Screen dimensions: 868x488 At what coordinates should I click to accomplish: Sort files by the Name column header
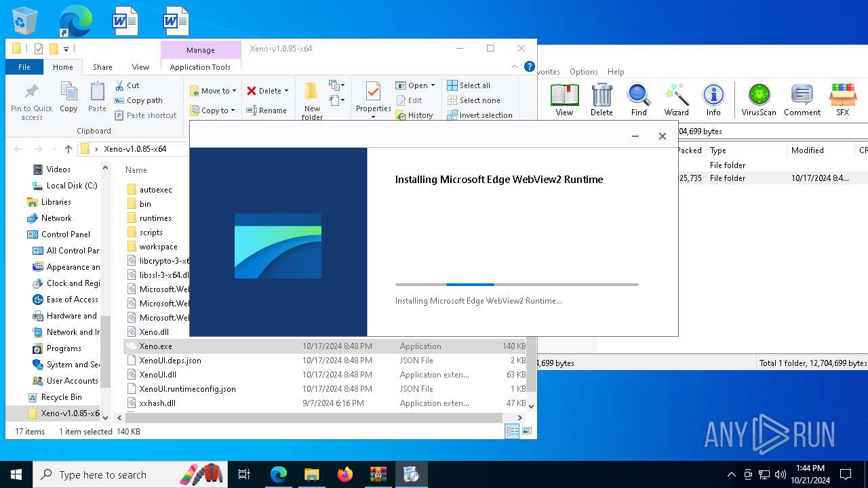pos(136,170)
